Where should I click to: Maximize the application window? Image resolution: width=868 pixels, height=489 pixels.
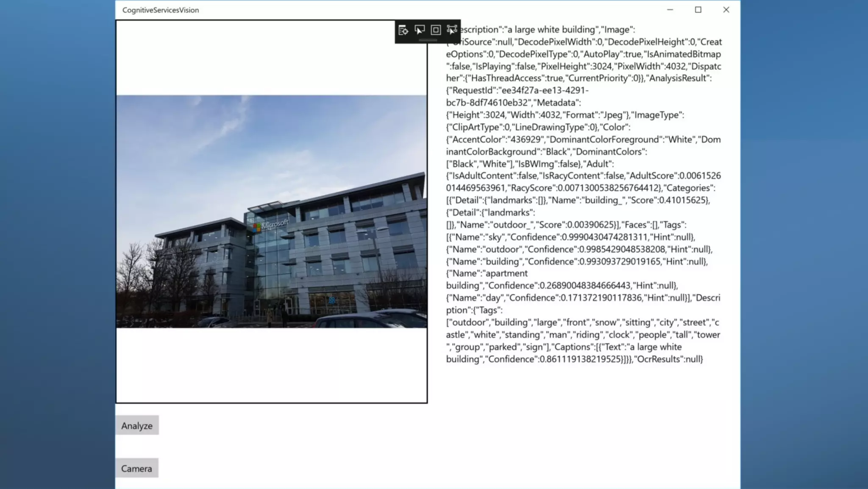click(698, 10)
